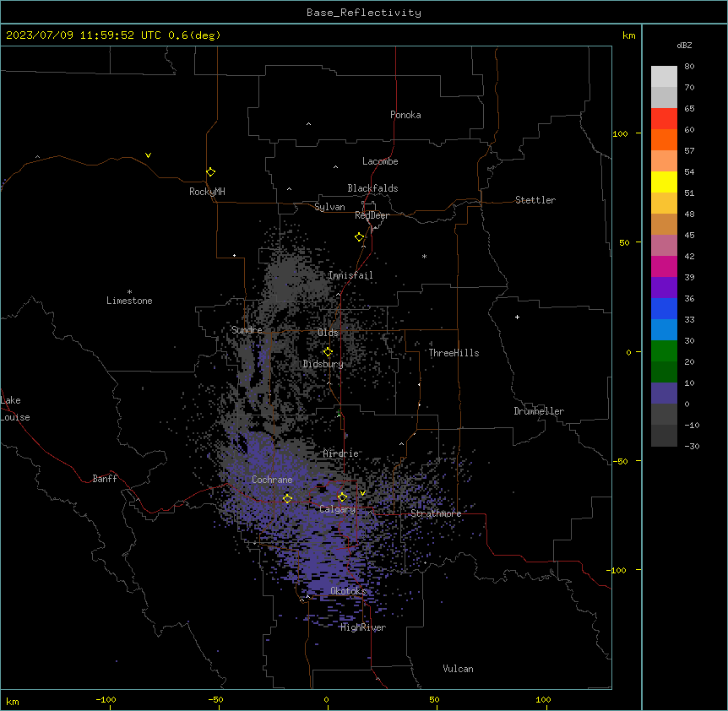
Task: Click the Okotoks map label
Action: 348,591
